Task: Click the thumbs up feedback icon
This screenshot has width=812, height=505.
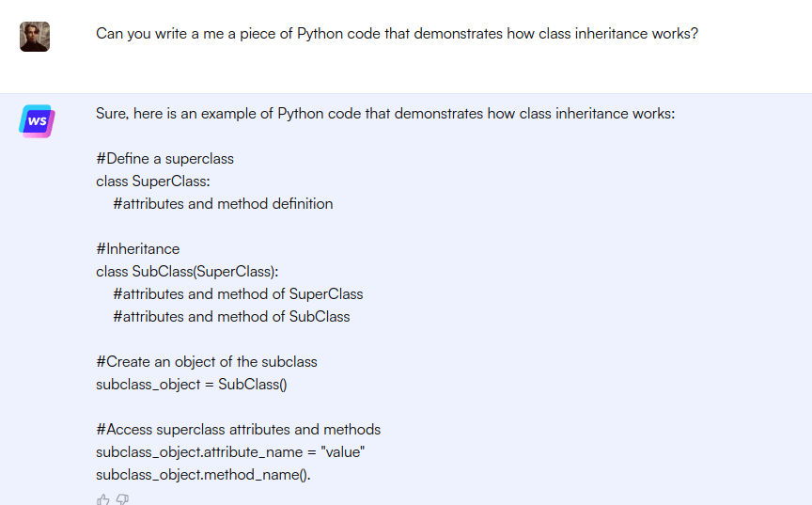Action: coord(103,499)
